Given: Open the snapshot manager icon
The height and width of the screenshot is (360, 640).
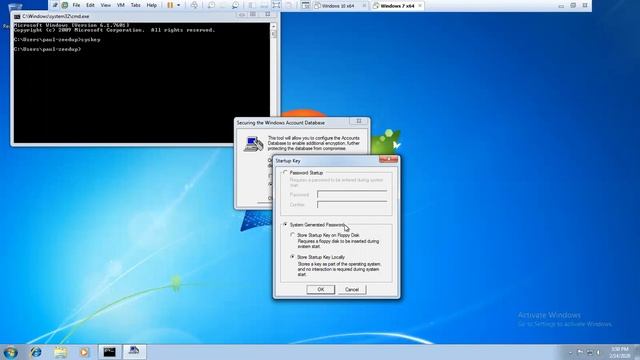Looking at the screenshot, I should (x=236, y=5).
